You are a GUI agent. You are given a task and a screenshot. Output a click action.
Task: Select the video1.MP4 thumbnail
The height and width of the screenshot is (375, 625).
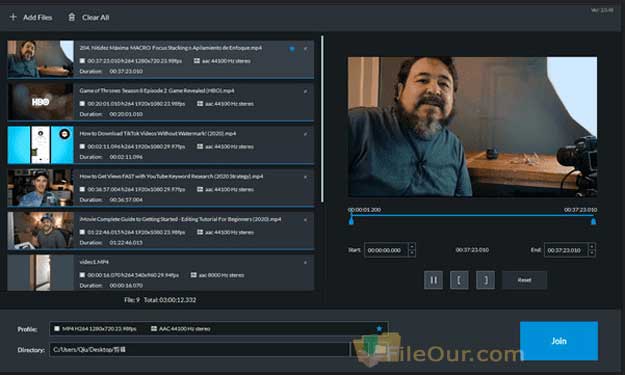(41, 273)
